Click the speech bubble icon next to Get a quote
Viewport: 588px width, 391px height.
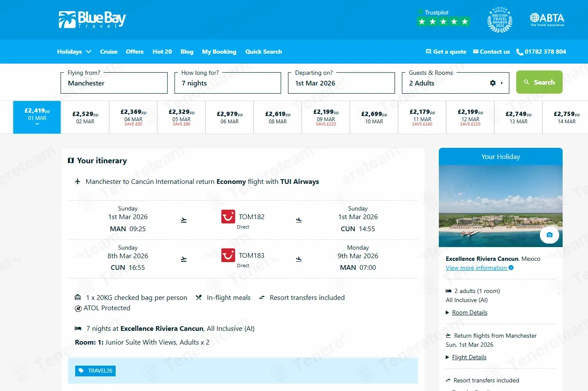[x=428, y=52]
